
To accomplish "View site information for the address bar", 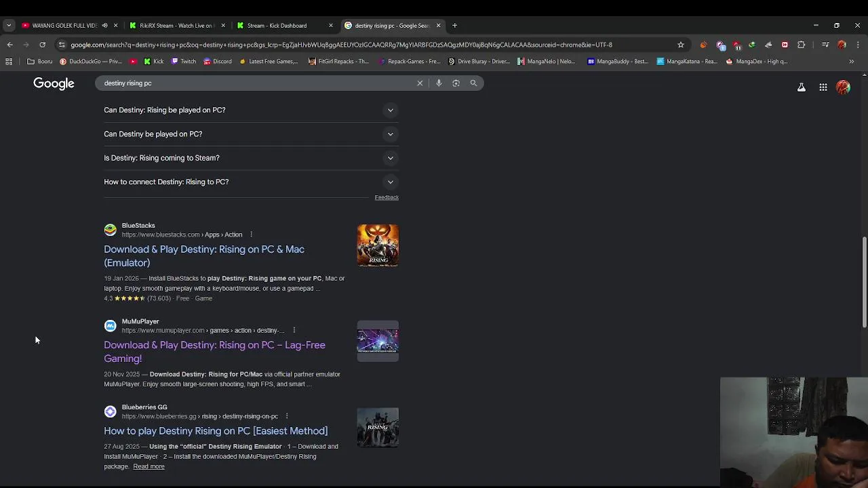I will 62,45.
